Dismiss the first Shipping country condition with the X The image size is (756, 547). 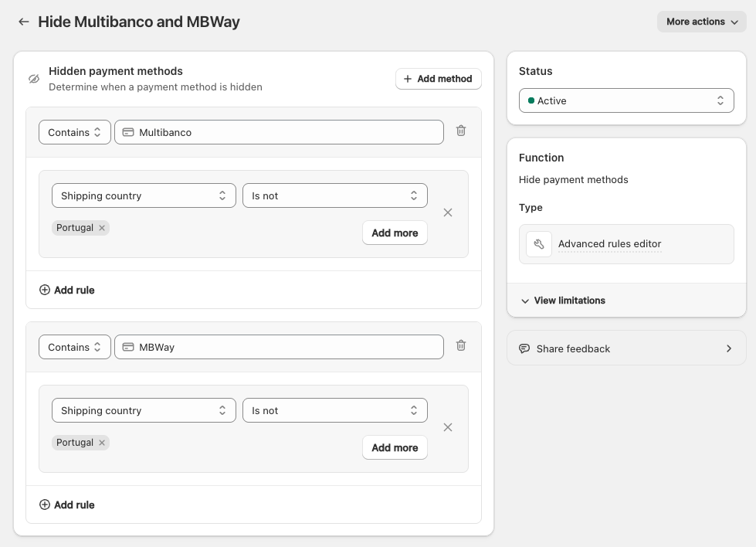448,212
